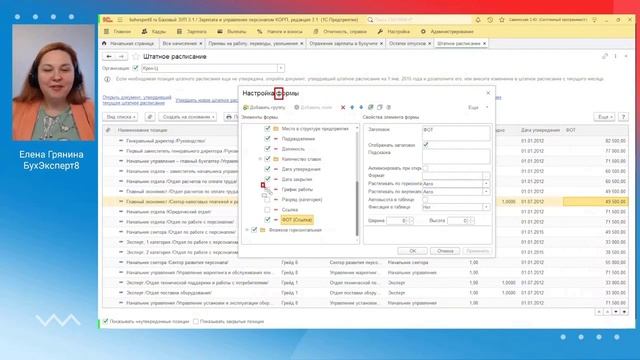Add Штатное расписание page to favorites star
Viewport: 640px width, 360px height.
[x=136, y=56]
